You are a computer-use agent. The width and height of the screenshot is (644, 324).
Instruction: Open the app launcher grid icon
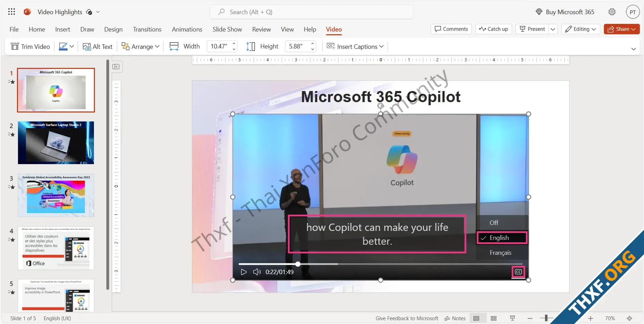click(11, 12)
